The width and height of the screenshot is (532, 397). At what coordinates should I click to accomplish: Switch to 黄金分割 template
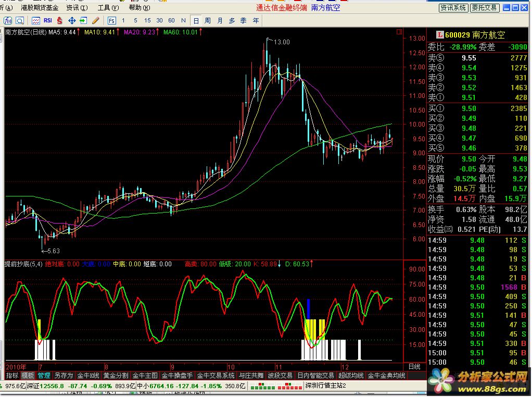tap(116, 376)
